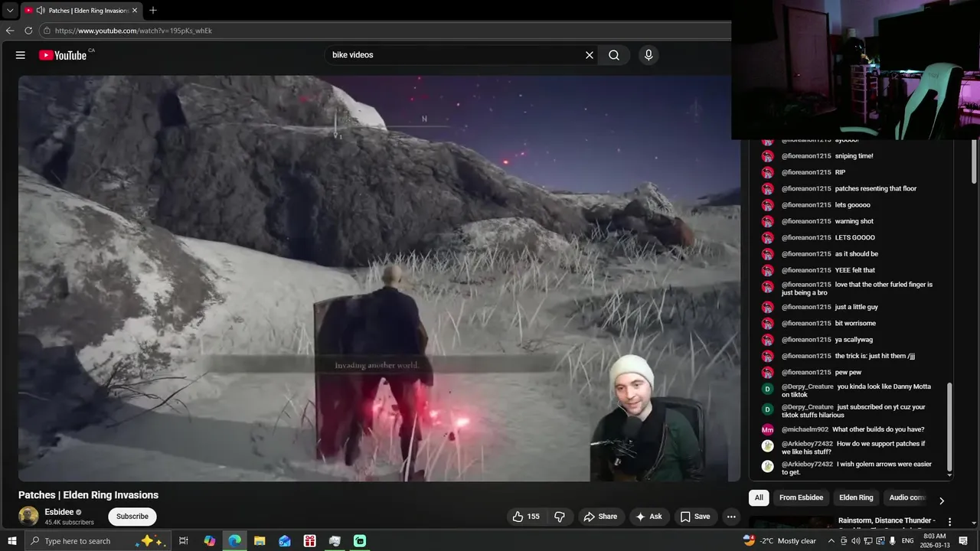Open the Outlook mail taskbar icon
980x551 pixels.
pyautogui.click(x=285, y=541)
